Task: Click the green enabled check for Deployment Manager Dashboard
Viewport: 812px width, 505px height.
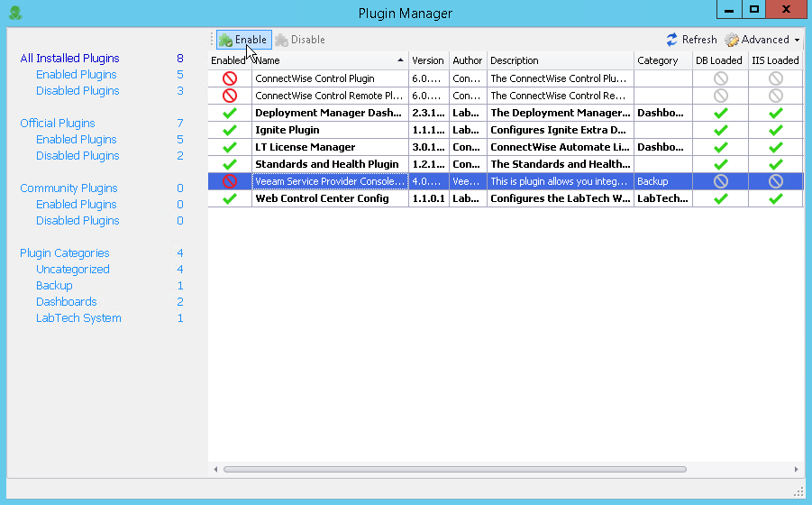Action: tap(230, 113)
